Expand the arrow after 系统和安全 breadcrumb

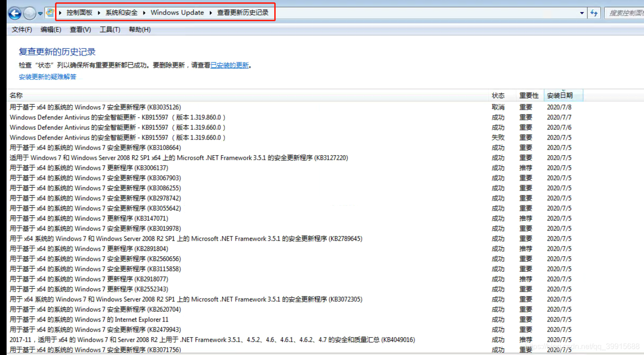click(144, 13)
